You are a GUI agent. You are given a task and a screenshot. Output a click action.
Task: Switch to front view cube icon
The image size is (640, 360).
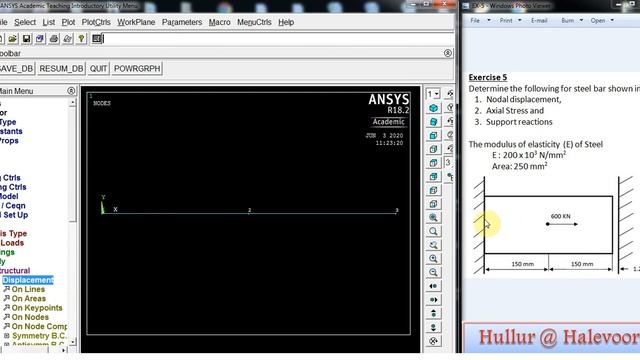[433, 136]
